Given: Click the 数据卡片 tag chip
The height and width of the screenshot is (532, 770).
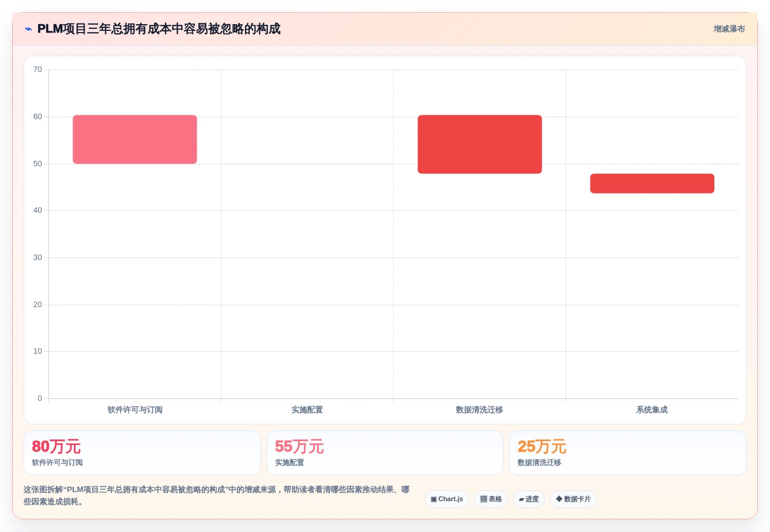Looking at the screenshot, I should (x=573, y=499).
